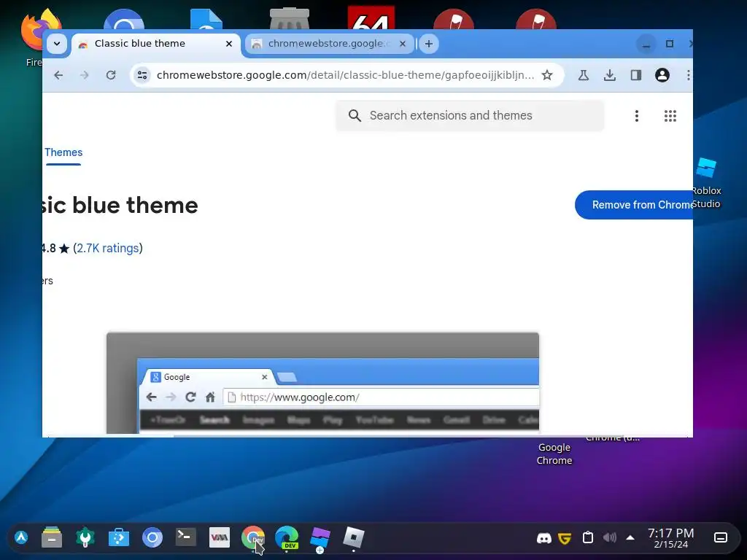
Task: Open the tab search dropdown arrow
Action: [57, 44]
